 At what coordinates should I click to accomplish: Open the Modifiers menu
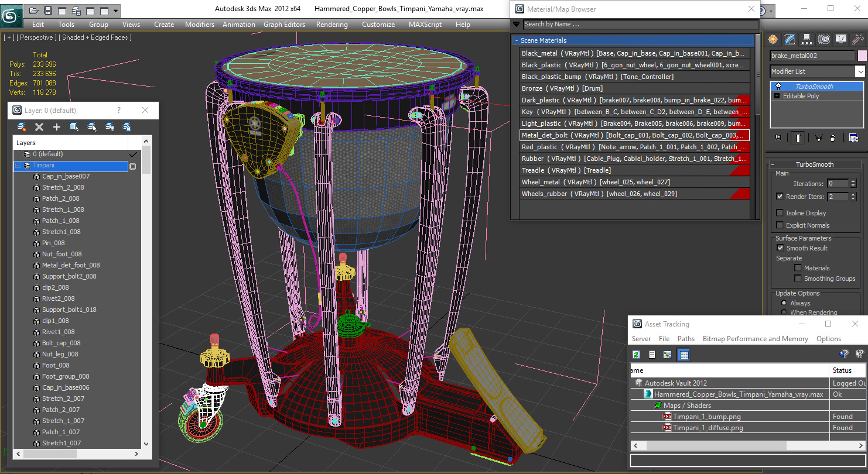tap(200, 25)
